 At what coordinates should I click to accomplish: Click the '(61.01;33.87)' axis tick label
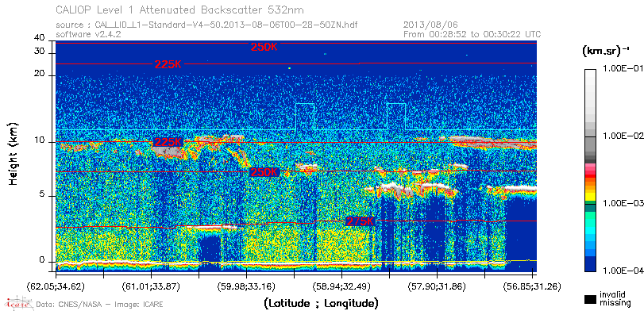pos(151,286)
